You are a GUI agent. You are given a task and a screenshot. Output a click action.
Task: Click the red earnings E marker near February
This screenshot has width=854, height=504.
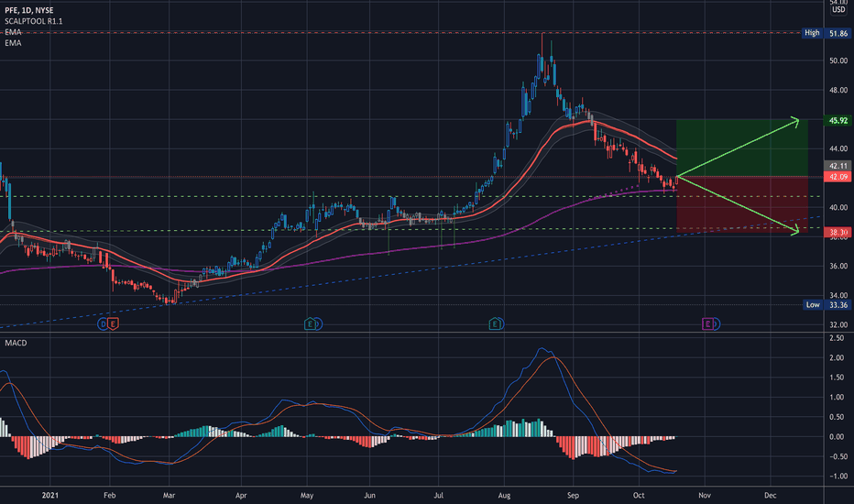(113, 324)
